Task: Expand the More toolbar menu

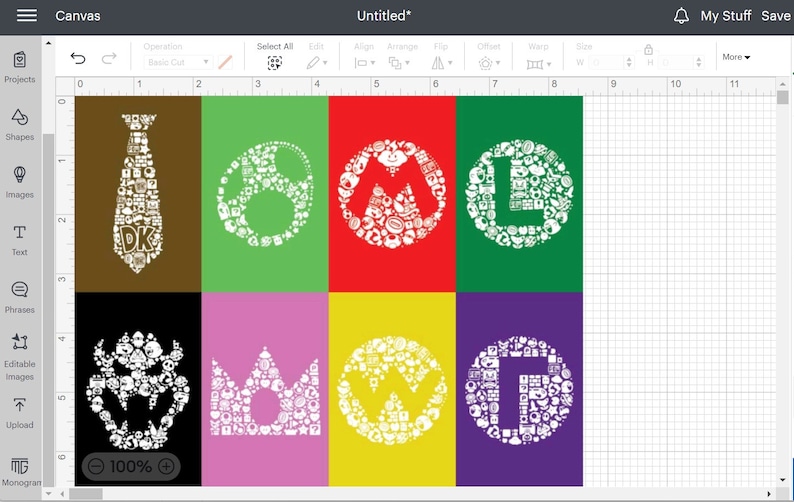Action: point(736,57)
